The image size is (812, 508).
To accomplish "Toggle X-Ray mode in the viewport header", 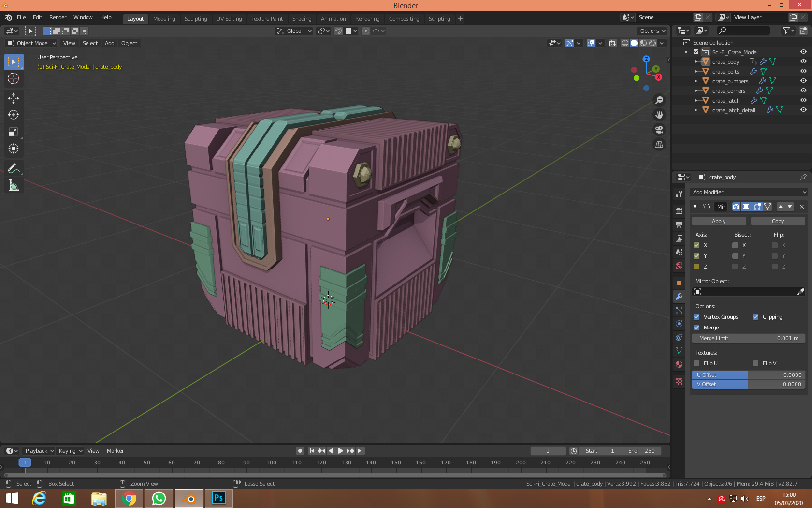I will point(612,43).
